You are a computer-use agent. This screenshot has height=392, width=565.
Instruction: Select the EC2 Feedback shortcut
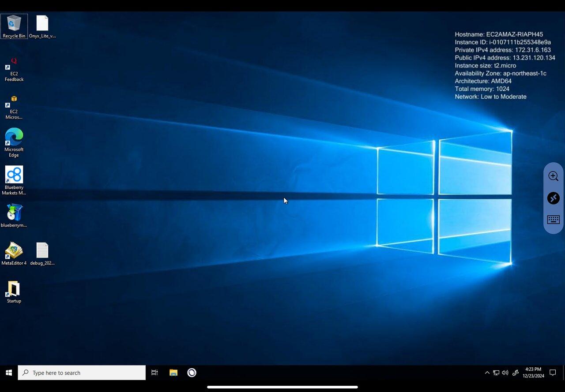coord(14,70)
